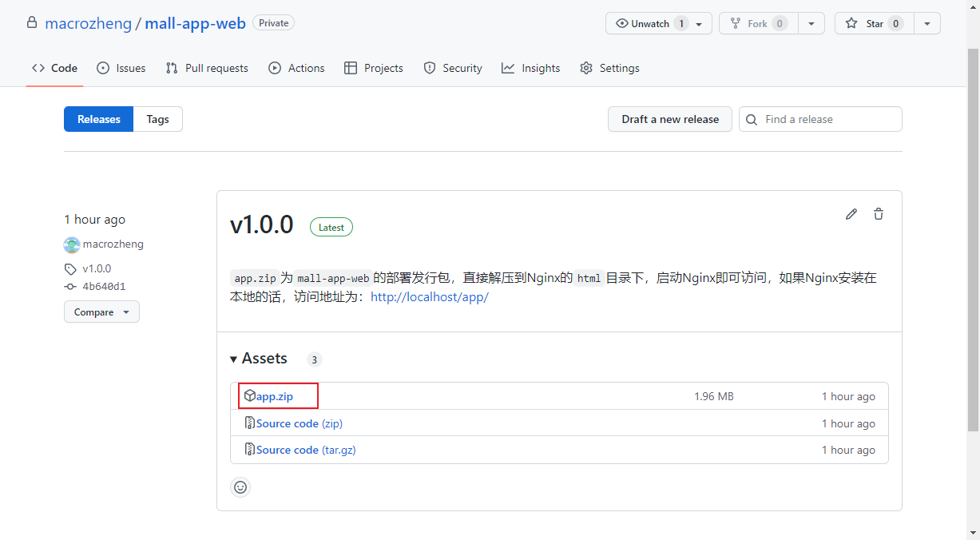This screenshot has height=540, width=980.
Task: Open the Actions tab
Action: click(296, 68)
